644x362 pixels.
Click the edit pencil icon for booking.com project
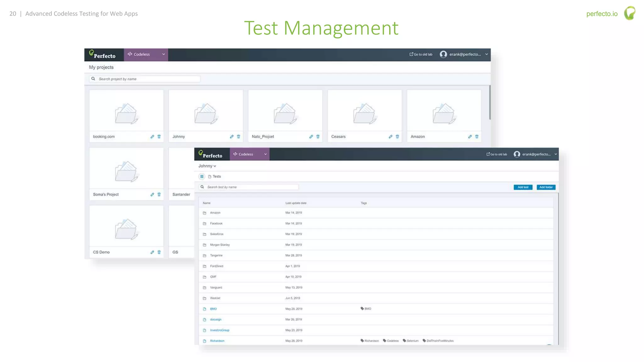pos(152,136)
